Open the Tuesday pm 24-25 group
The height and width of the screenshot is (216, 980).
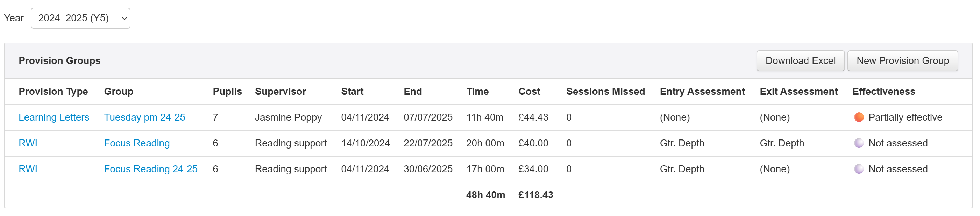click(144, 117)
